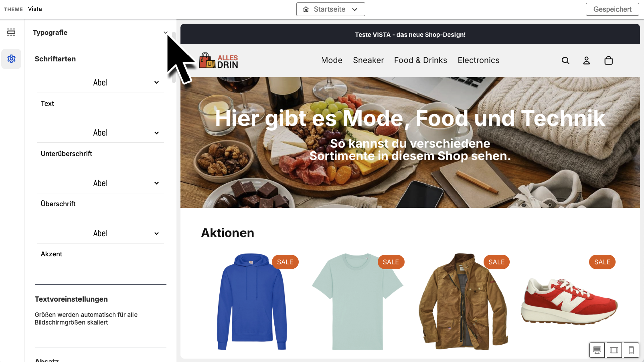Switch to tablet preview icon
The image size is (644, 362).
click(614, 350)
